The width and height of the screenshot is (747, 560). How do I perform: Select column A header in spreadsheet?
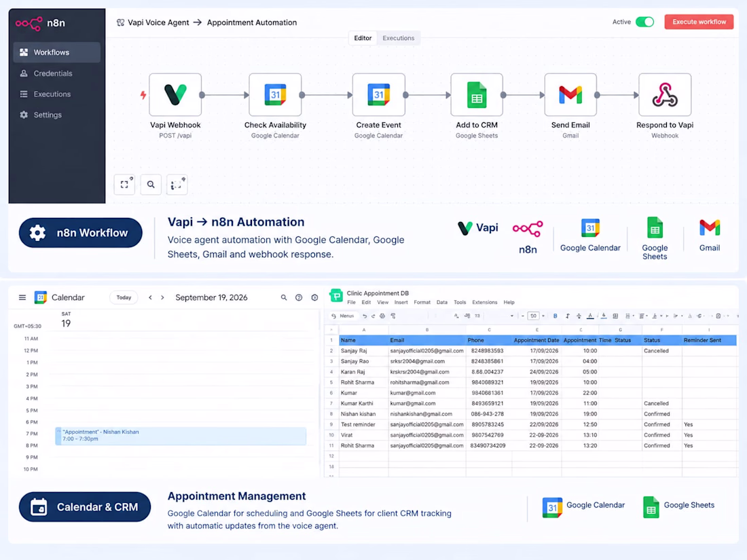click(364, 330)
